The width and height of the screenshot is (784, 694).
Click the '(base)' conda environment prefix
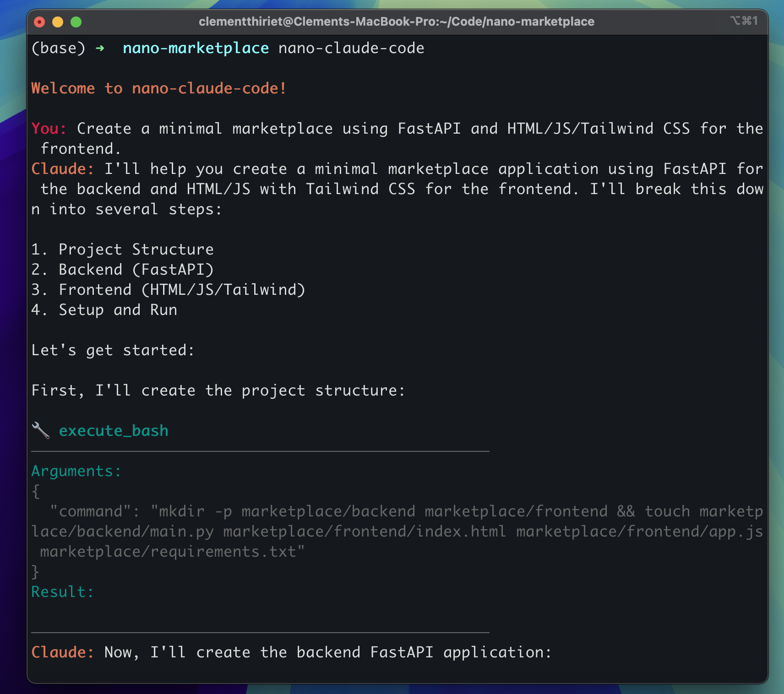pos(58,48)
